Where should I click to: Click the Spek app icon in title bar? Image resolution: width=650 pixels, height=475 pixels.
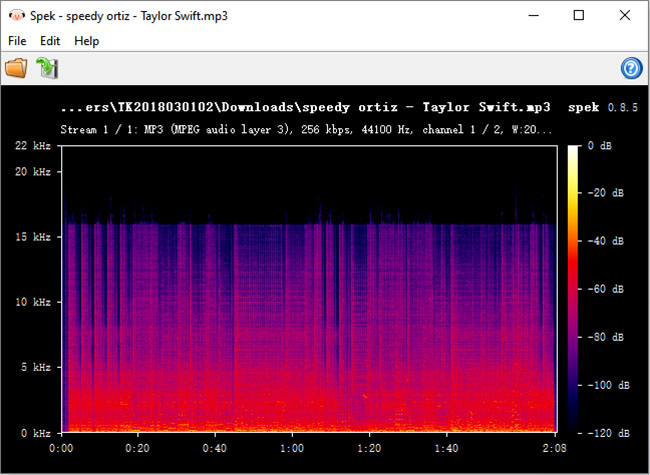point(17,16)
